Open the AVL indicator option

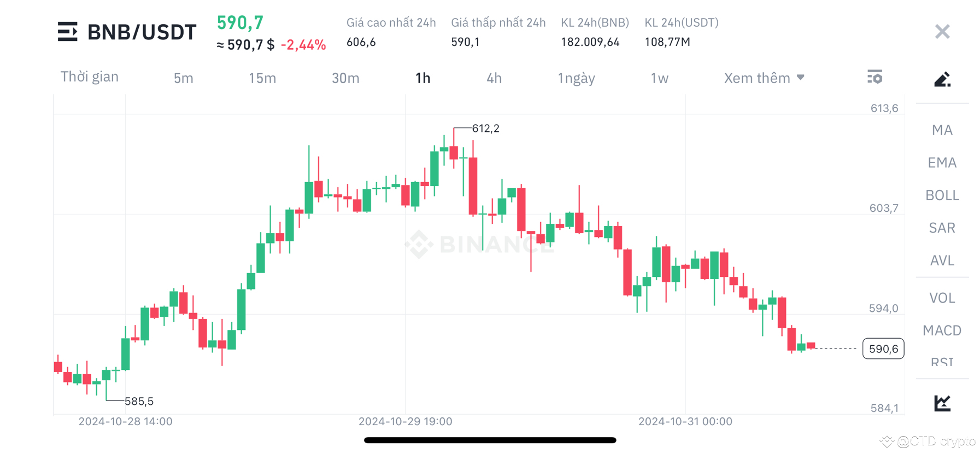(x=942, y=260)
